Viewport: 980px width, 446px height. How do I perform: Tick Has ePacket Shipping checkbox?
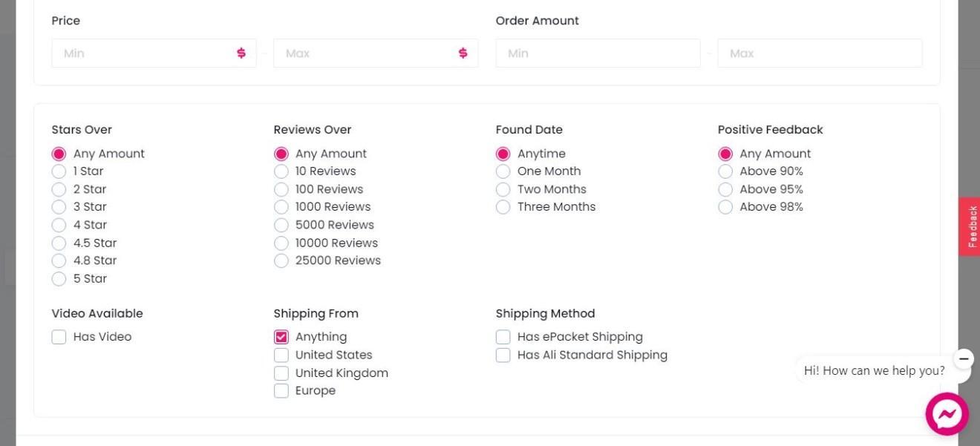tap(503, 337)
